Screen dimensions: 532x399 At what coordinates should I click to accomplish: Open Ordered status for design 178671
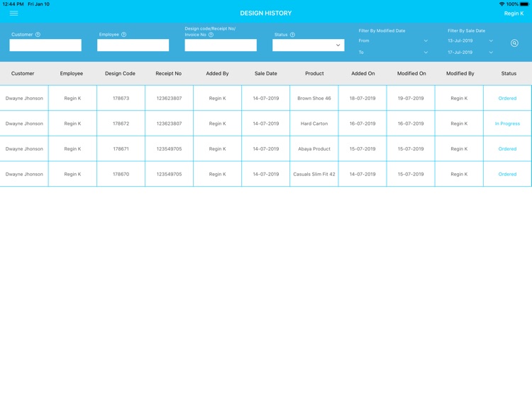tap(507, 148)
